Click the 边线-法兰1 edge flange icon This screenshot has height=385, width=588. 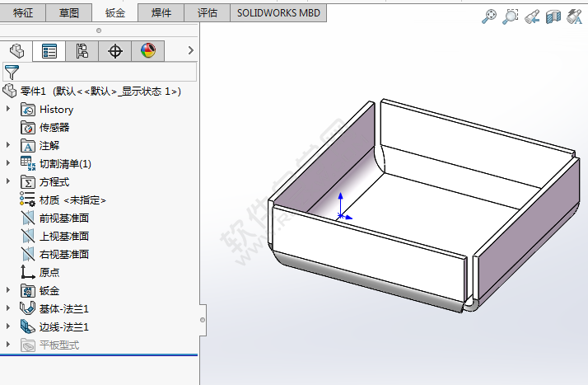[x=28, y=326]
